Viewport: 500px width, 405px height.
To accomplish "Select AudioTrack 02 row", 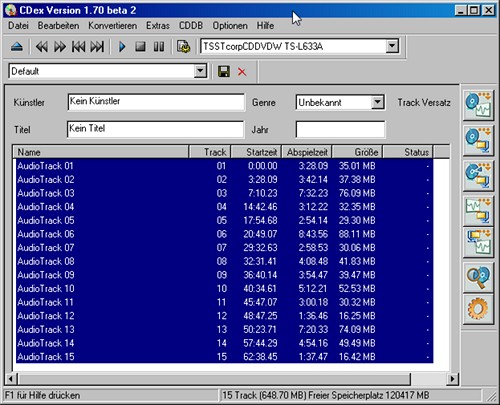I will (224, 179).
